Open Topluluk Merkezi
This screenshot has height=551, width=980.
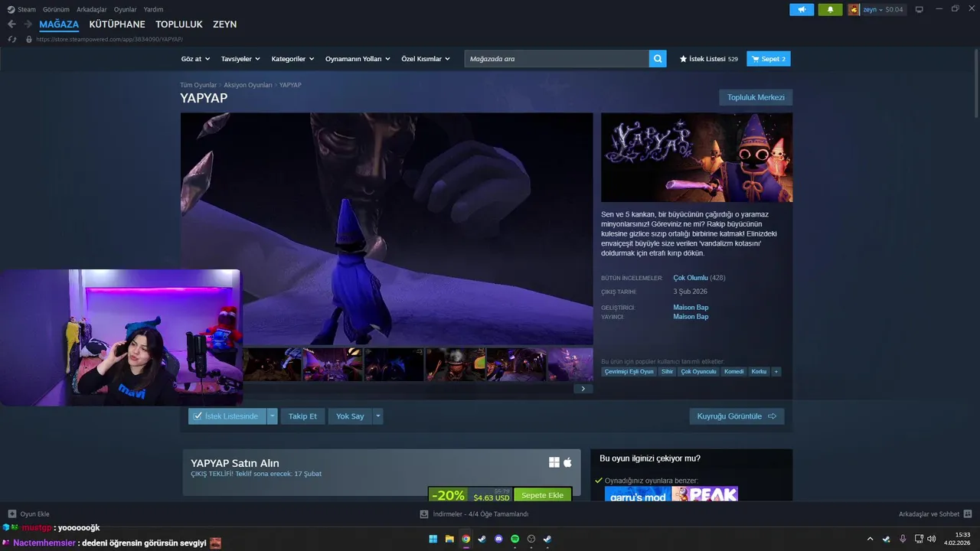tap(756, 97)
